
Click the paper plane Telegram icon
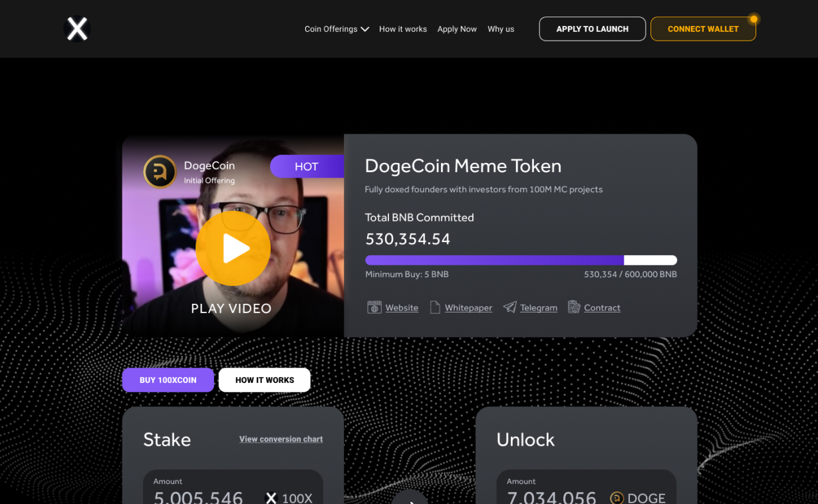pos(509,307)
